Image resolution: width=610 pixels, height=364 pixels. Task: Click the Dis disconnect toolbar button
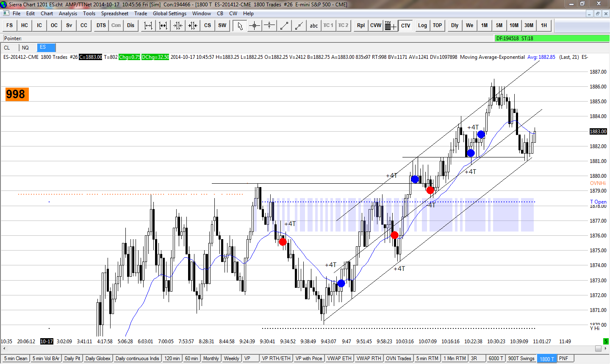(131, 25)
